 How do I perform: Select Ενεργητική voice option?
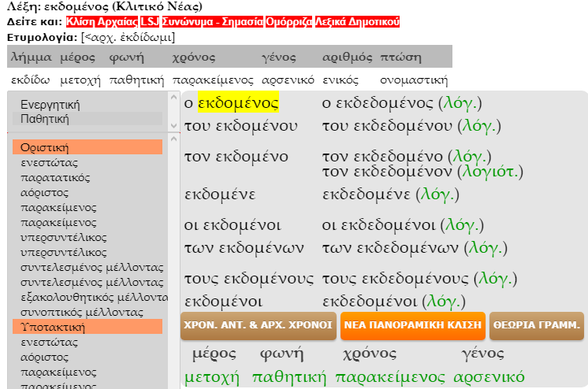point(87,105)
